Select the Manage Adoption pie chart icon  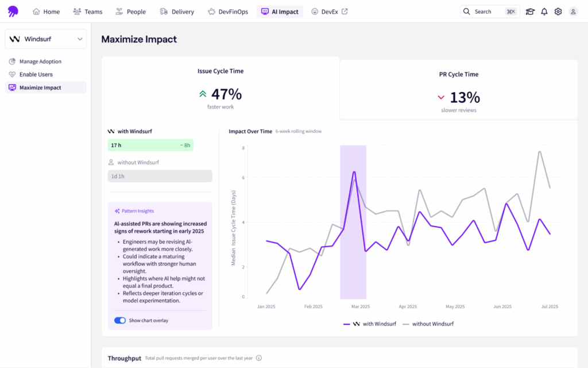coord(13,61)
